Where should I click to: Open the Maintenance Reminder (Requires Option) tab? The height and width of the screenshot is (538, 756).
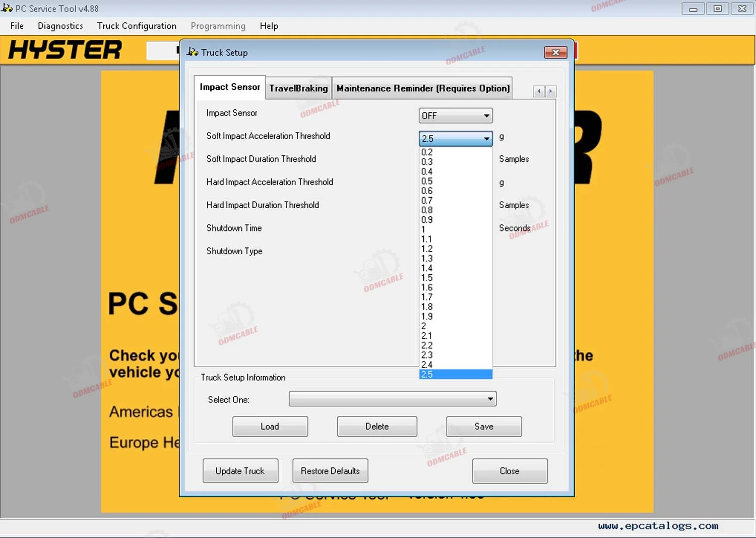click(423, 88)
